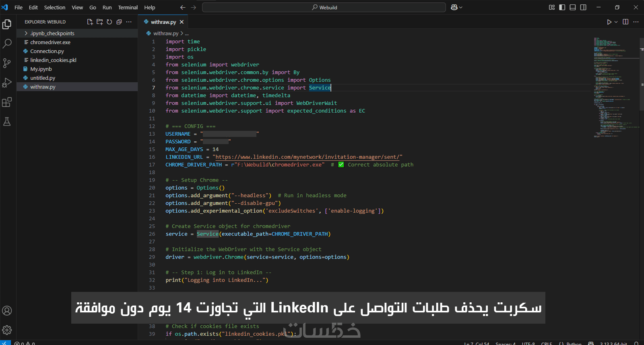The image size is (644, 345).
Task: Open the Run menu
Action: click(x=107, y=7)
